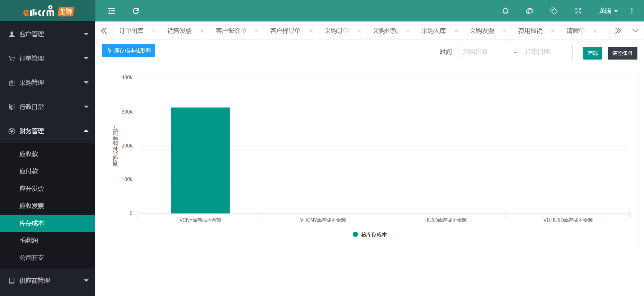Viewport: 644px width, 296px height.
Task: Click the 开始日期 input field
Action: (x=484, y=52)
